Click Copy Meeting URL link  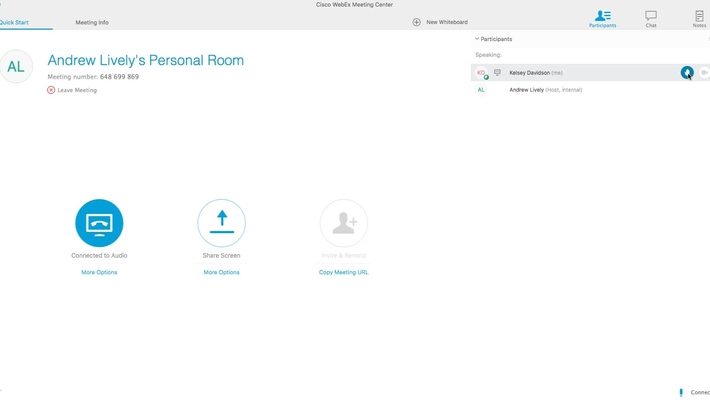tap(344, 272)
